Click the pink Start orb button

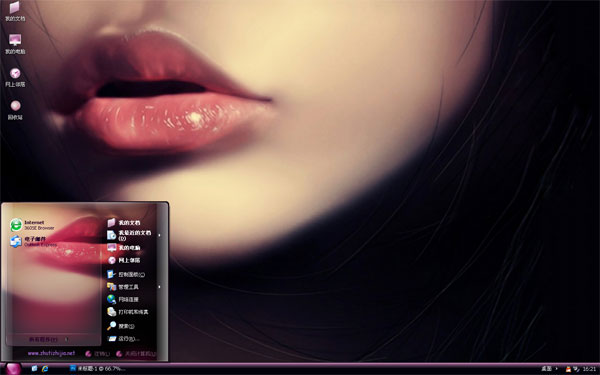point(13,369)
